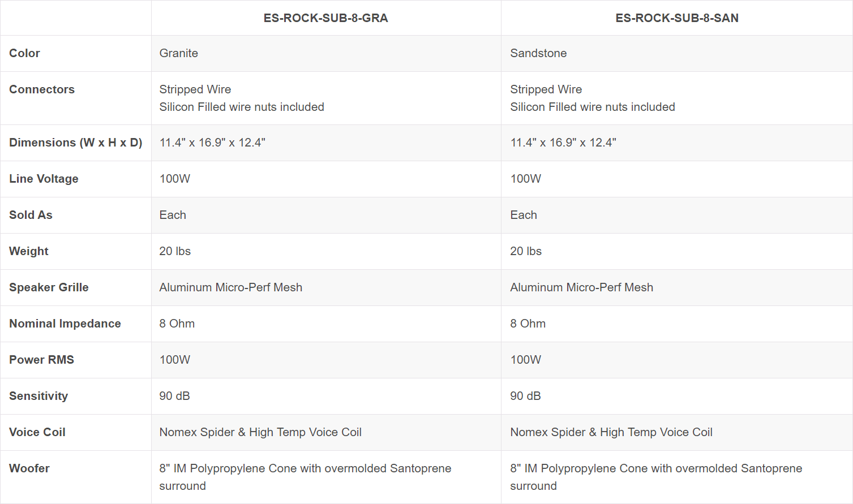This screenshot has height=504, width=853.
Task: Click the Voice Coil row label
Action: coord(37,432)
